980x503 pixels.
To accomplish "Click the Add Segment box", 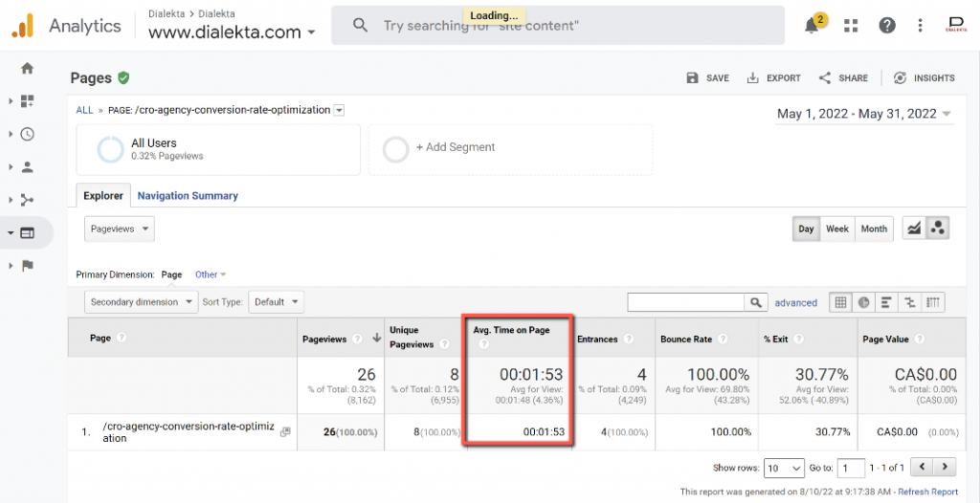I will tap(510, 149).
